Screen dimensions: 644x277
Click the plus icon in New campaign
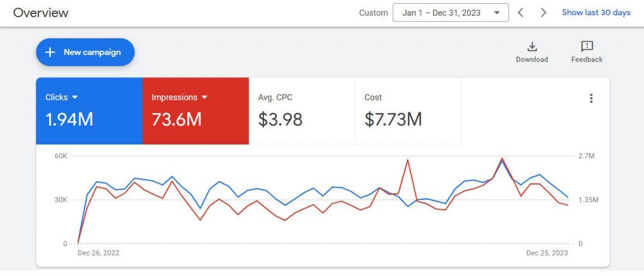pyautogui.click(x=50, y=52)
